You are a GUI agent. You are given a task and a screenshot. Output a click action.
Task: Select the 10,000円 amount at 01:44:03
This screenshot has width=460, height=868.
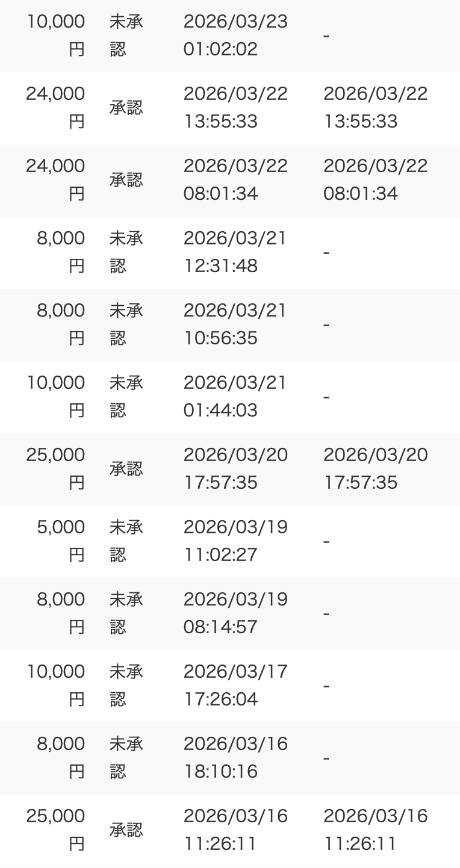55,397
